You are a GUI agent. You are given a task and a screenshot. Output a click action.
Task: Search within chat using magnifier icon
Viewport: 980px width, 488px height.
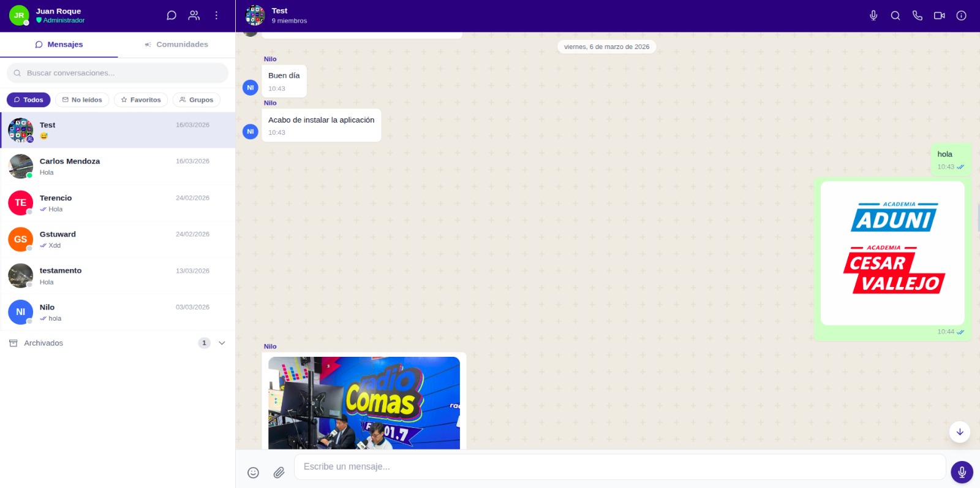(895, 15)
